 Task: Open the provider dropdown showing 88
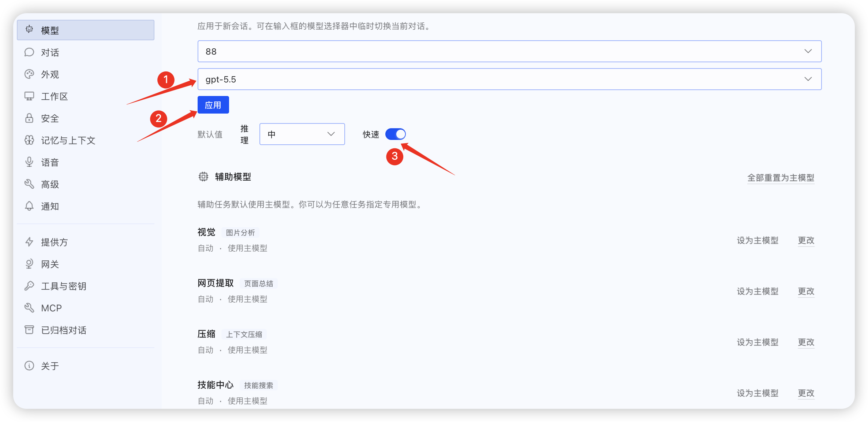pos(509,51)
